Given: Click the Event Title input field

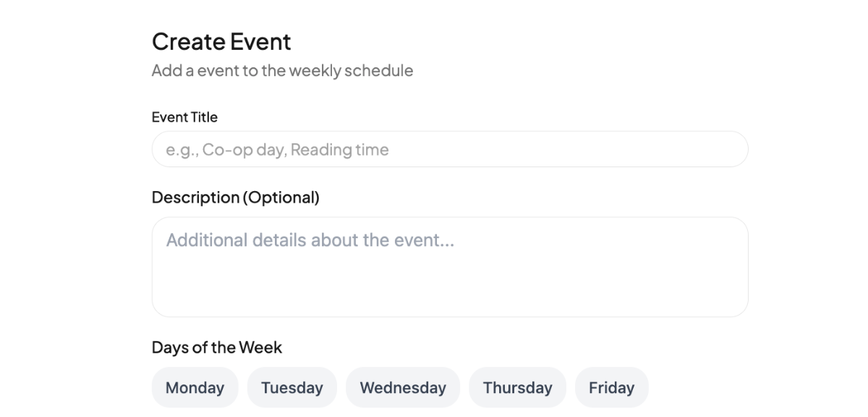Looking at the screenshot, I should tap(449, 150).
